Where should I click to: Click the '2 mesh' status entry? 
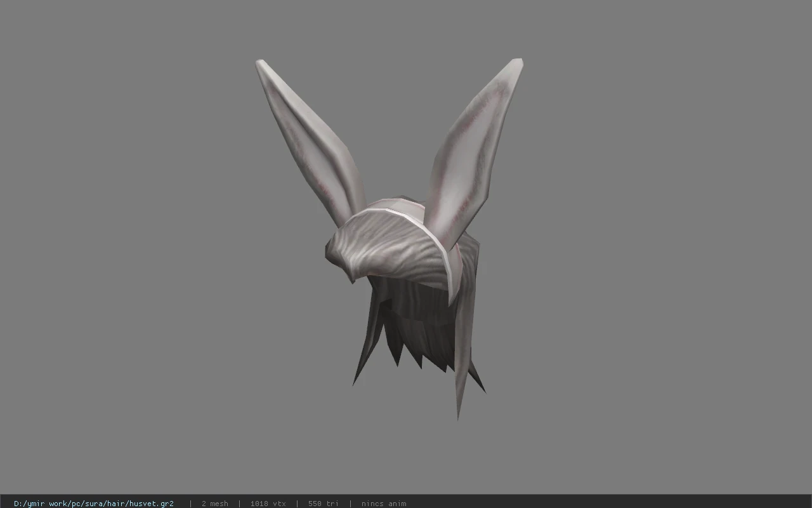pos(214,504)
